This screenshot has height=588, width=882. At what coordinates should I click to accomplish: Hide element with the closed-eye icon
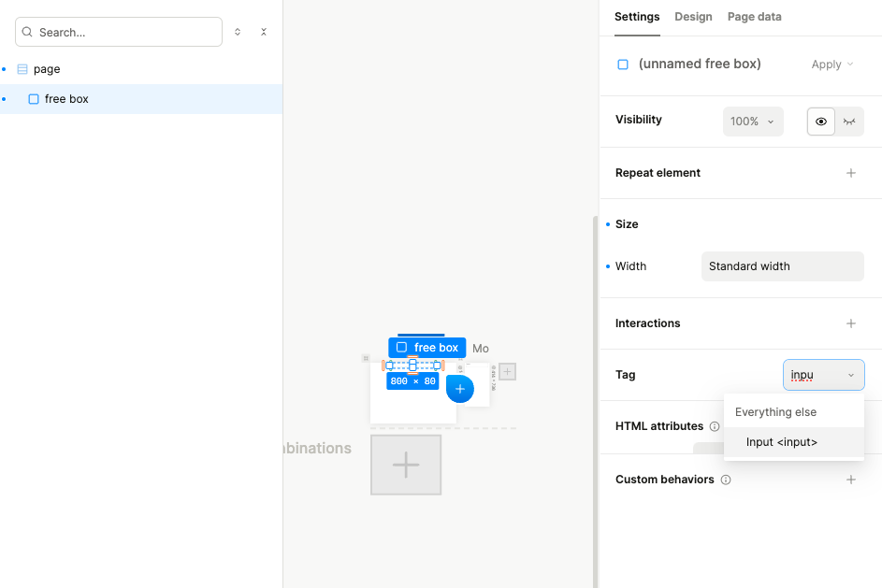849,122
